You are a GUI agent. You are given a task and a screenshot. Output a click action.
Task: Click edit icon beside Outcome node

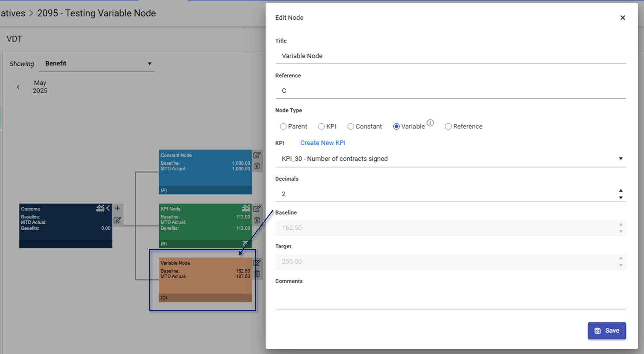[117, 220]
